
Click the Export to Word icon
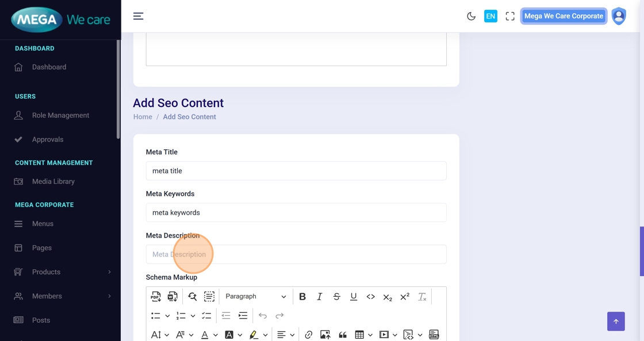tap(172, 297)
